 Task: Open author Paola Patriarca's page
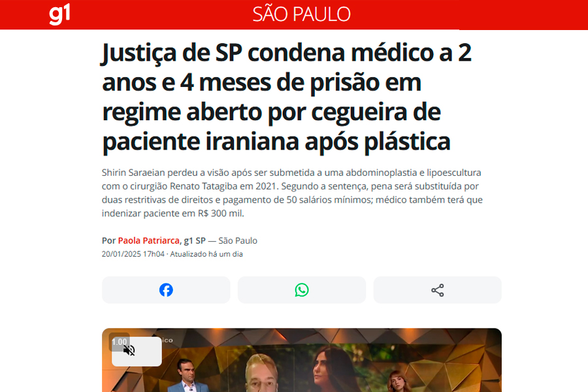[148, 240]
